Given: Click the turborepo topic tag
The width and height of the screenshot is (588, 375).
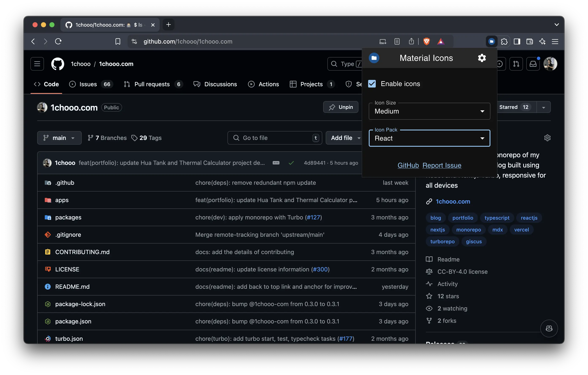Looking at the screenshot, I should [x=442, y=242].
